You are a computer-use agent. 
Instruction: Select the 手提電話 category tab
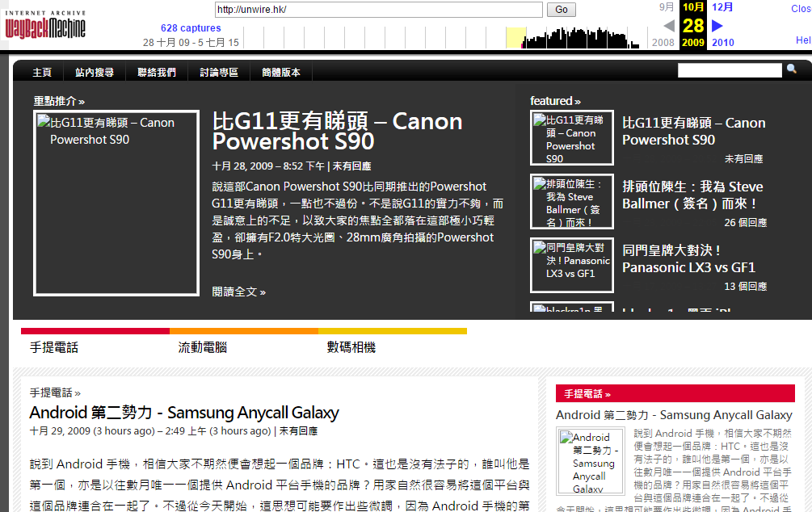pyautogui.click(x=54, y=348)
